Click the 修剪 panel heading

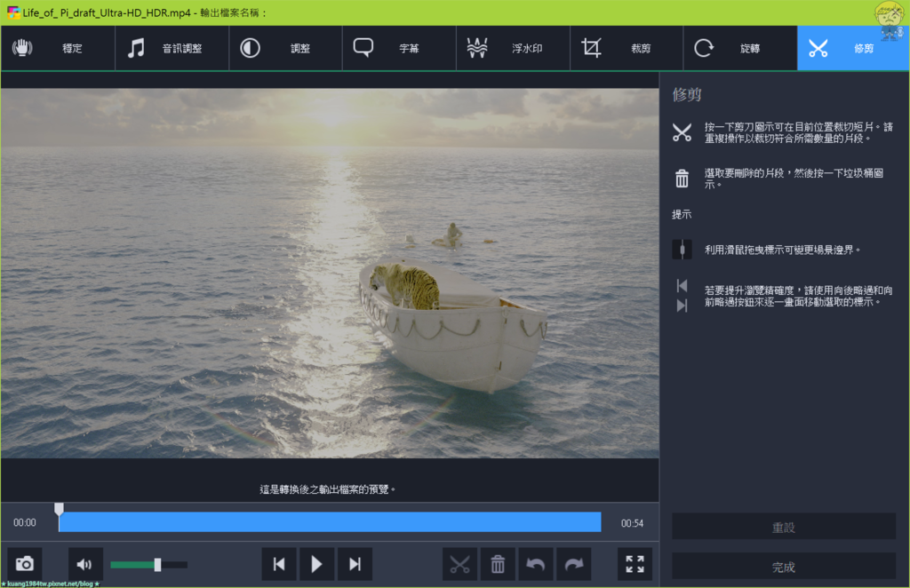687,94
